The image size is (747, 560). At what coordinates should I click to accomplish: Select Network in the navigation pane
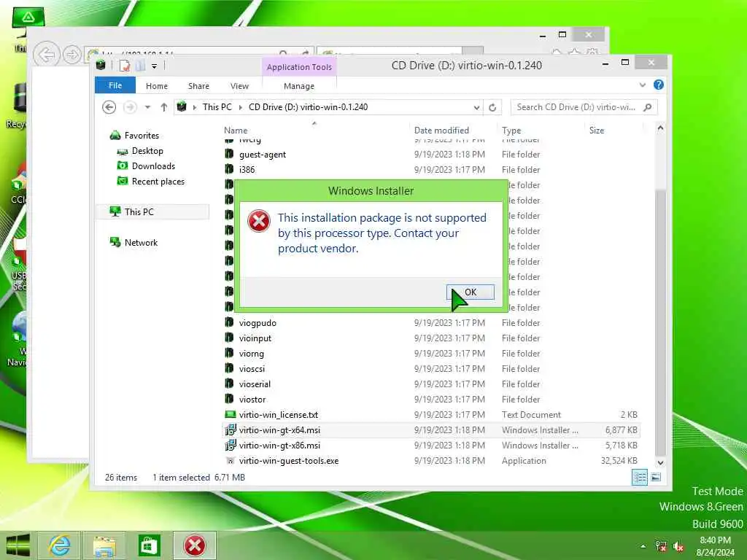141,242
